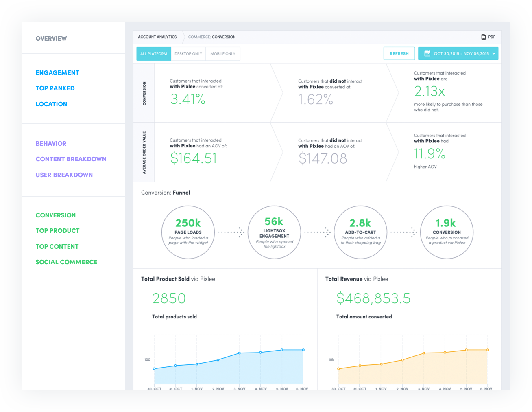
Task: Switch to Mobile Only data
Action: (222, 53)
